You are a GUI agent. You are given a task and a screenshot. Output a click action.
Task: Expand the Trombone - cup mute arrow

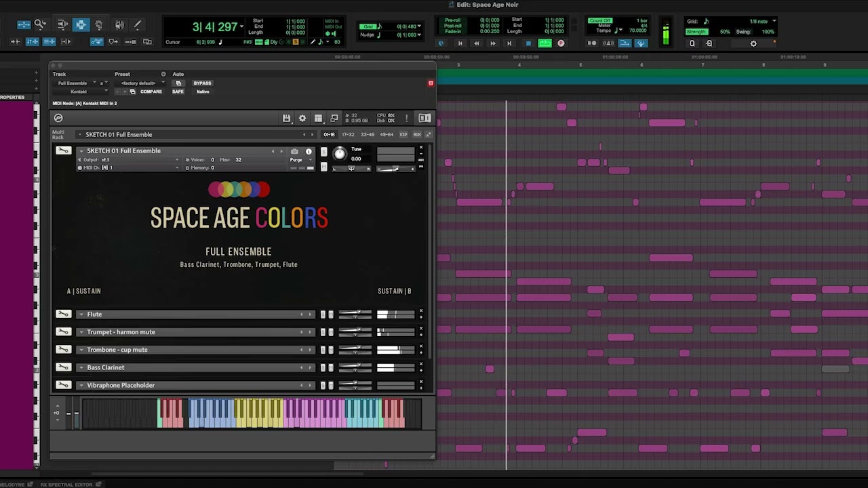point(81,350)
